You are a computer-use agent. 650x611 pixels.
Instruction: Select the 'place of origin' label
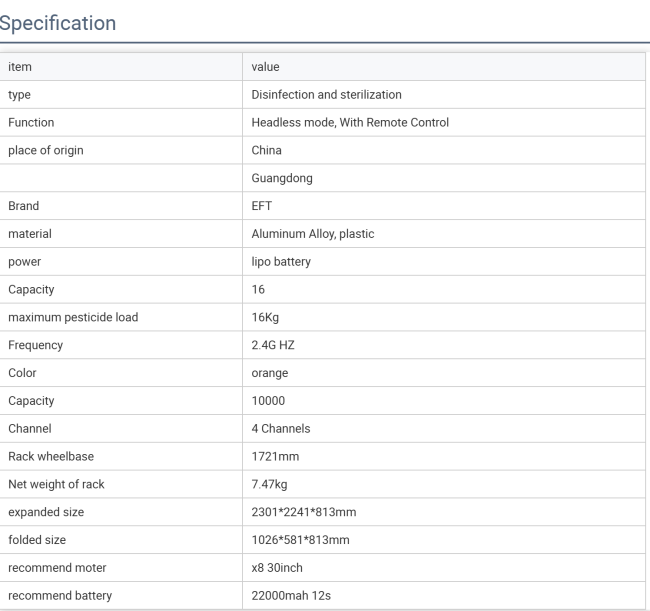(46, 150)
